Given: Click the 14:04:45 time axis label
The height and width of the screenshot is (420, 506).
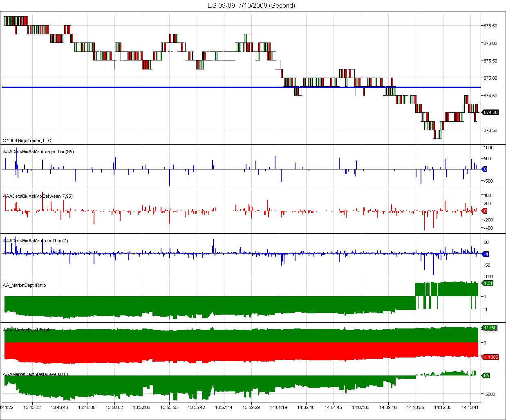Looking at the screenshot, I should click(333, 407).
